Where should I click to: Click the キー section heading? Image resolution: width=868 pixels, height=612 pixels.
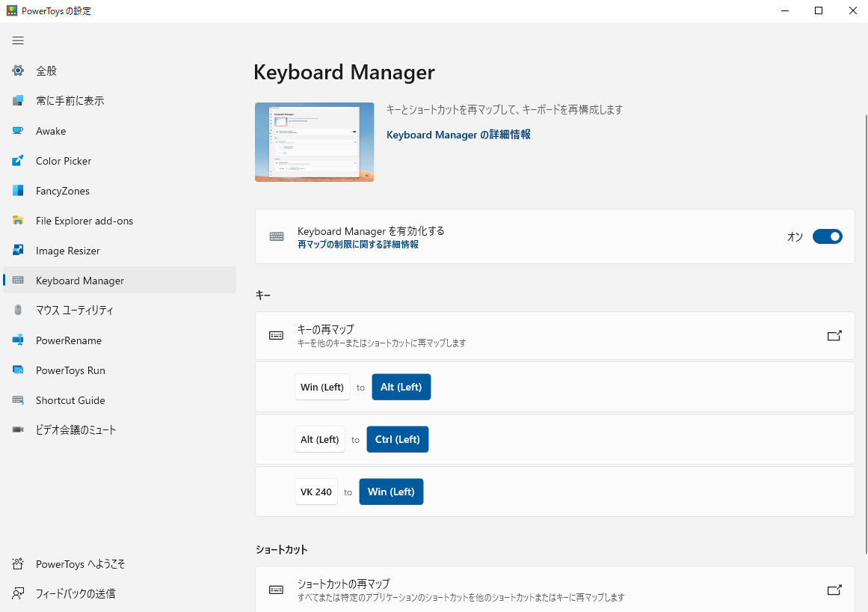(x=263, y=296)
